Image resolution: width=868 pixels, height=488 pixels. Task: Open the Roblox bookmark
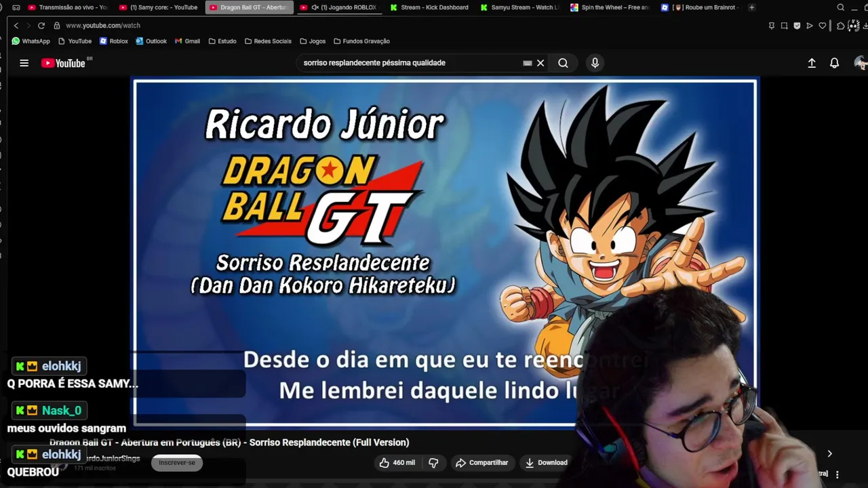click(x=113, y=41)
